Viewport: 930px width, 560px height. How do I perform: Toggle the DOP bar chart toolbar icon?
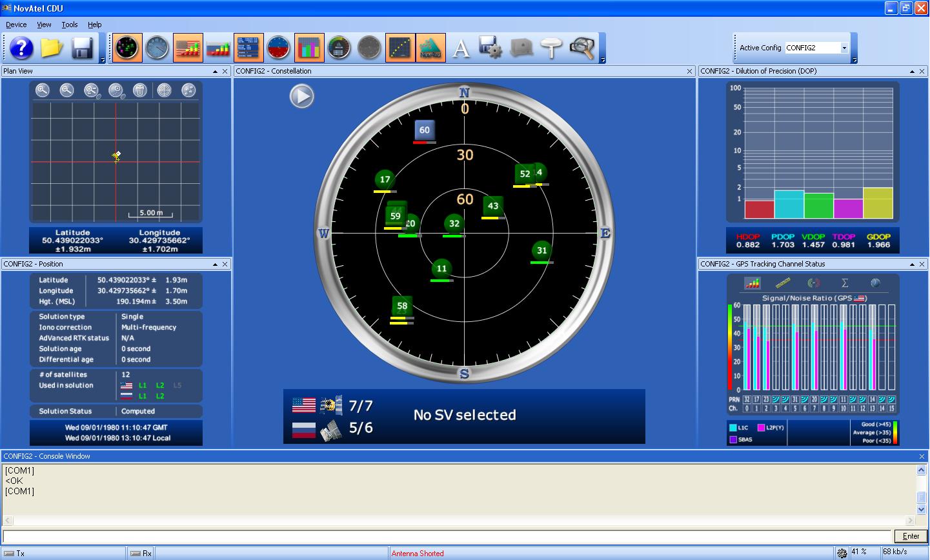pos(309,48)
